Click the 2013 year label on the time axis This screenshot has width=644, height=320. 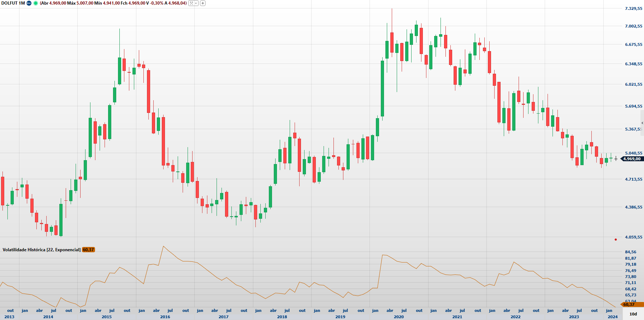tap(9, 317)
